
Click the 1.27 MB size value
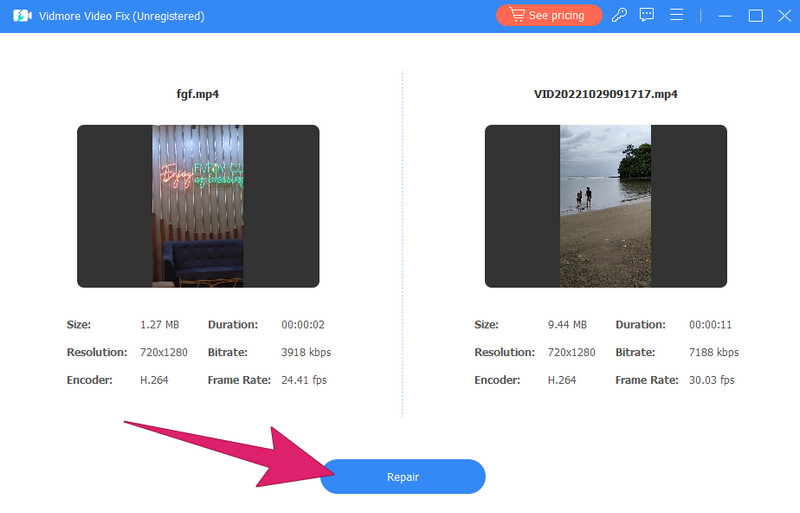[x=161, y=325]
